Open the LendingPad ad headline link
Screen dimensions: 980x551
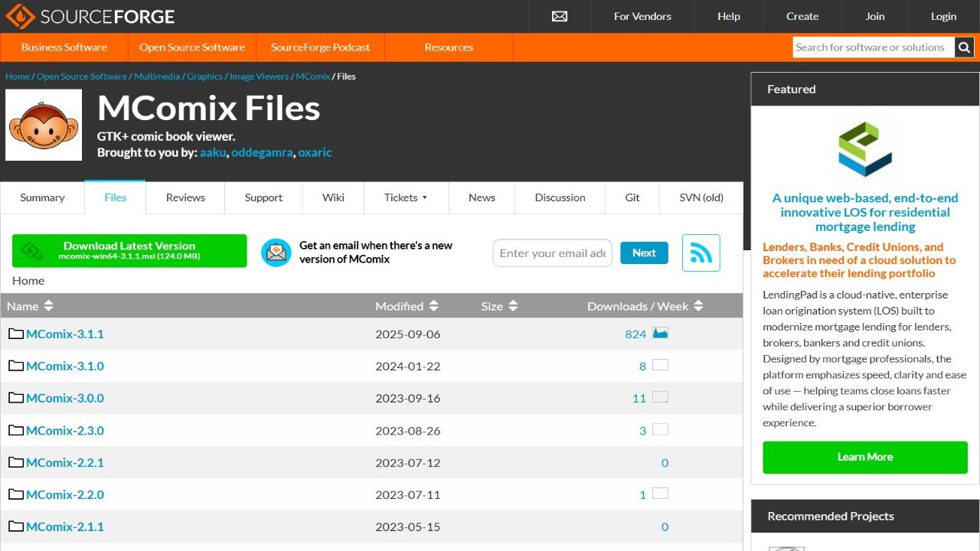[x=865, y=212]
